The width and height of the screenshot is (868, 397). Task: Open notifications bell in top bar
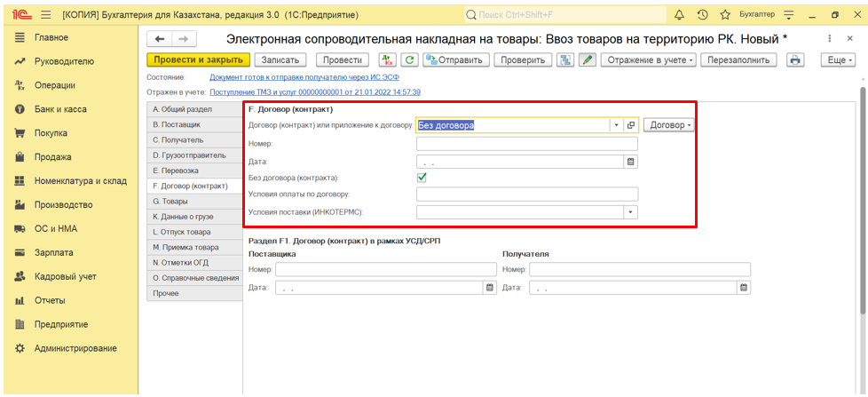(680, 15)
